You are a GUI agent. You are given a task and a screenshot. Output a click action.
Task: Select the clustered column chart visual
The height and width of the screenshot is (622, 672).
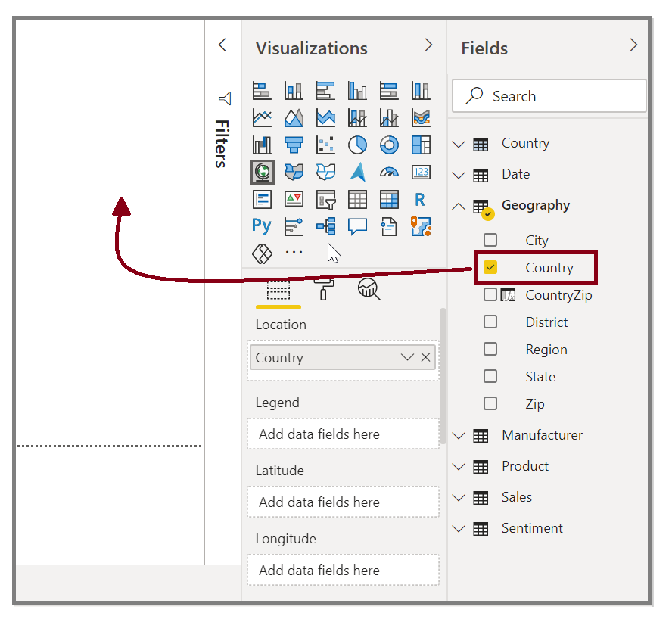pos(357,91)
